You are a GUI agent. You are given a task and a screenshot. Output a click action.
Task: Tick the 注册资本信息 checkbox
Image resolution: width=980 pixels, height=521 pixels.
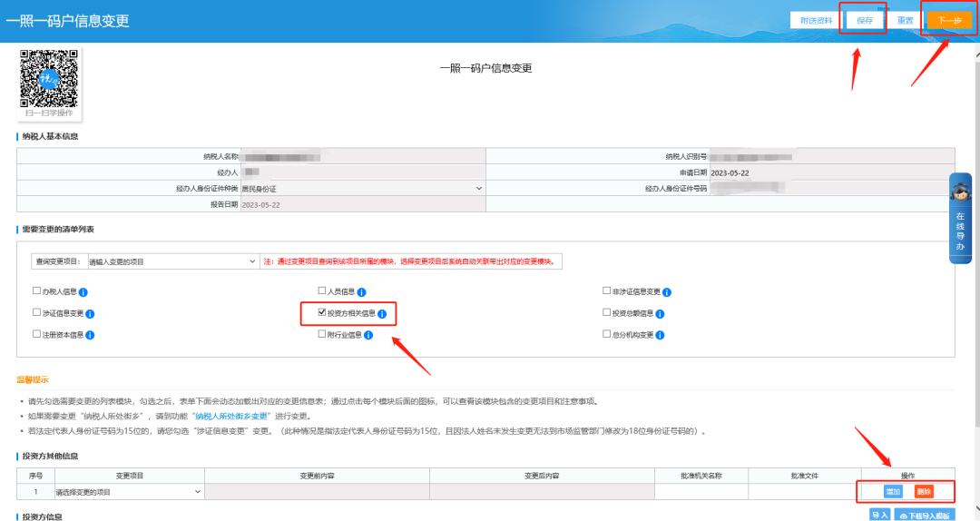tap(36, 334)
